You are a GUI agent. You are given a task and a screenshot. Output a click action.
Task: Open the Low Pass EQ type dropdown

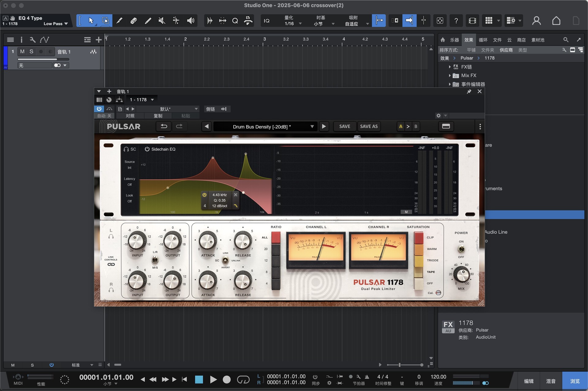(x=56, y=24)
